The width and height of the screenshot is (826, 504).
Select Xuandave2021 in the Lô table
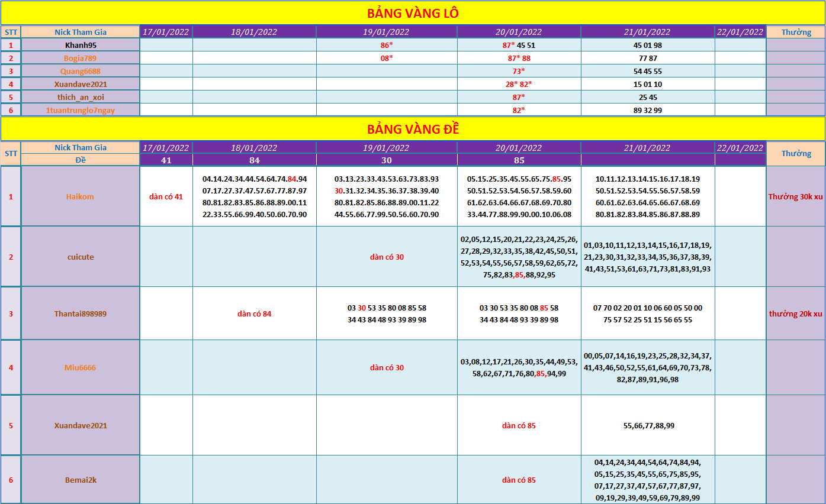pyautogui.click(x=81, y=84)
